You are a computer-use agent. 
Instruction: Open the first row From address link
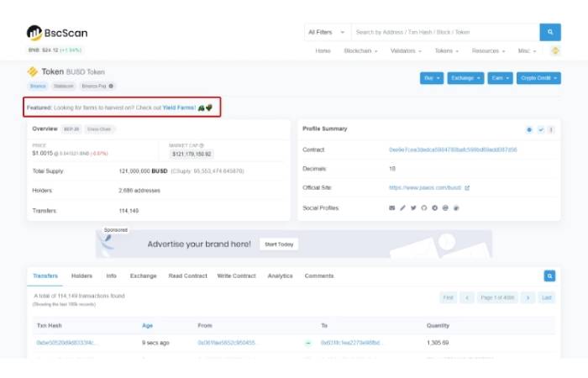point(227,343)
